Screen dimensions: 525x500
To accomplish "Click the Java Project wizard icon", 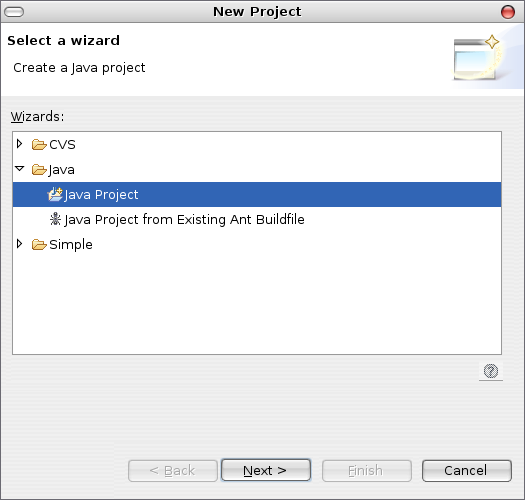I will tap(55, 195).
